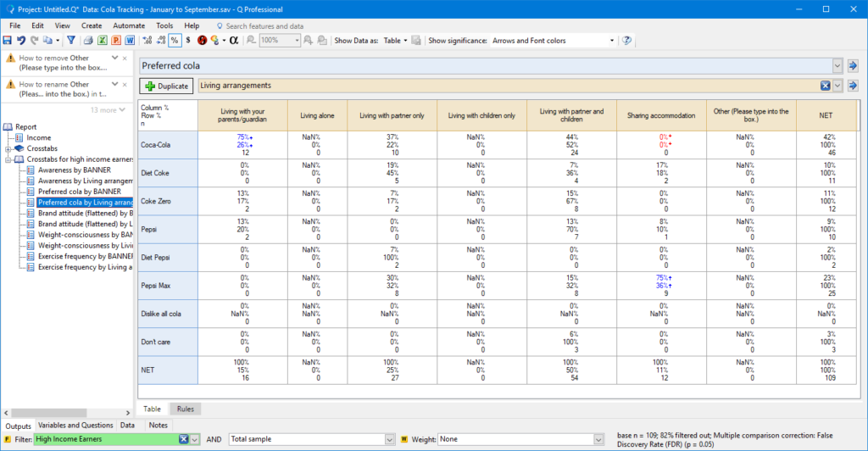This screenshot has width=868, height=451.
Task: Clear the High Income Earners filter
Action: [x=184, y=439]
